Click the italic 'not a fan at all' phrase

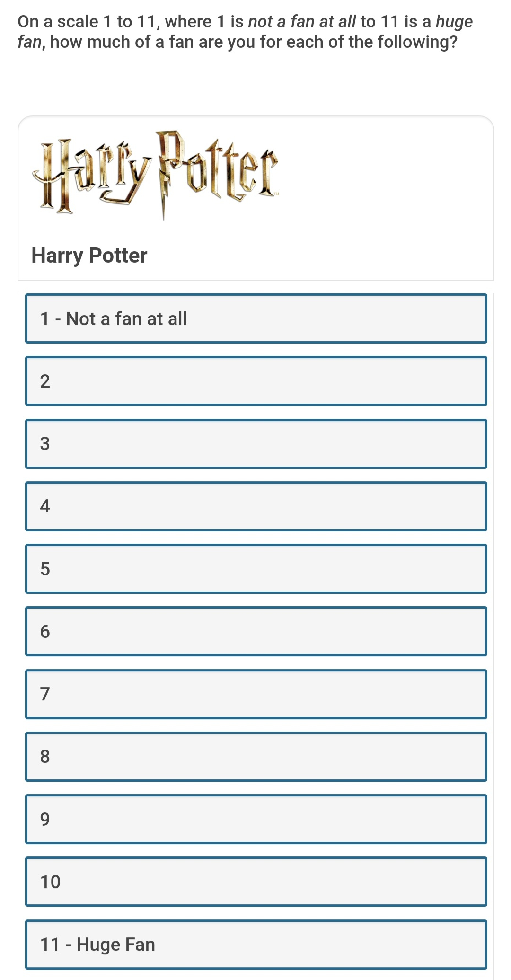[302, 22]
